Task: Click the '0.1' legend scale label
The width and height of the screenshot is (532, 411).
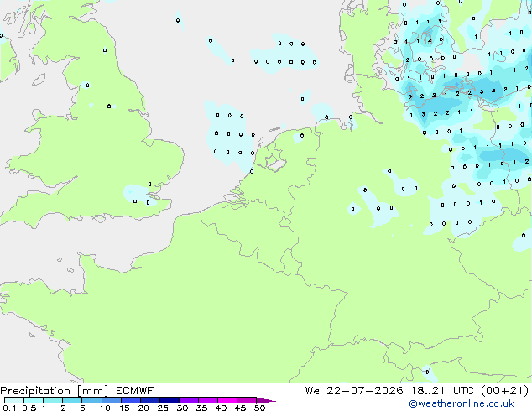Action: (9, 408)
